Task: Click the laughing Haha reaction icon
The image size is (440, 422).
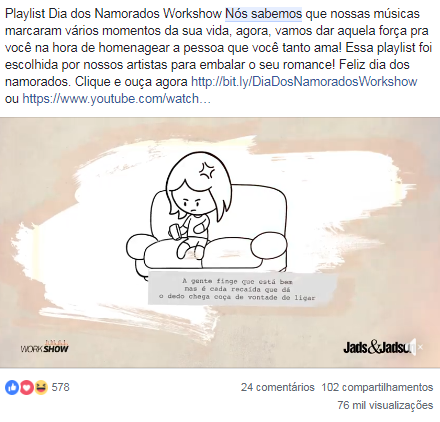Action: [41, 387]
